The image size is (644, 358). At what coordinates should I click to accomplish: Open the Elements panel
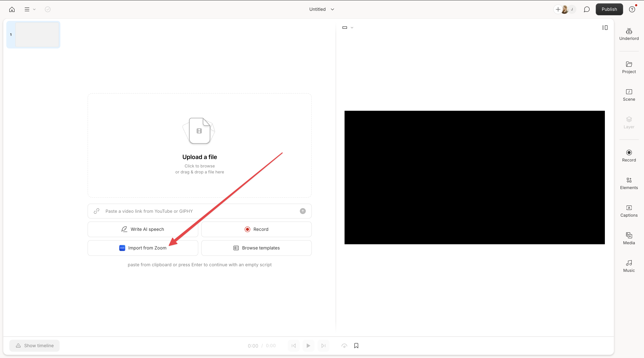(x=629, y=184)
